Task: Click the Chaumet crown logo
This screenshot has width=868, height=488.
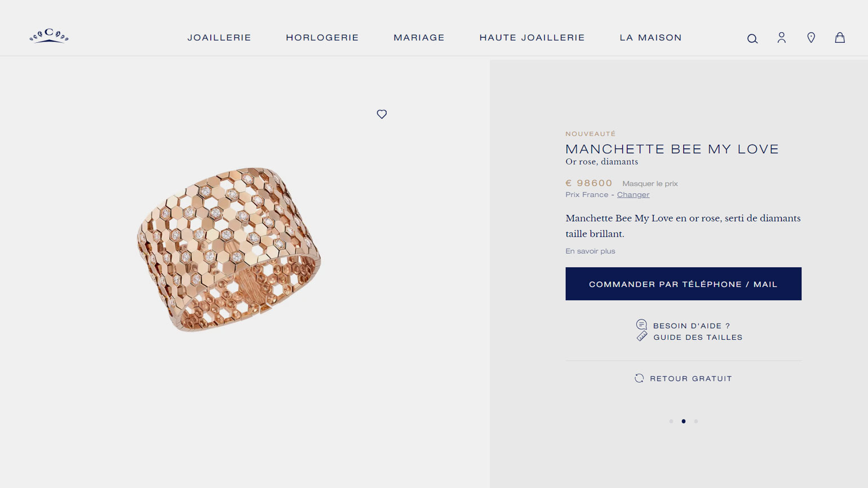Action: tap(49, 36)
